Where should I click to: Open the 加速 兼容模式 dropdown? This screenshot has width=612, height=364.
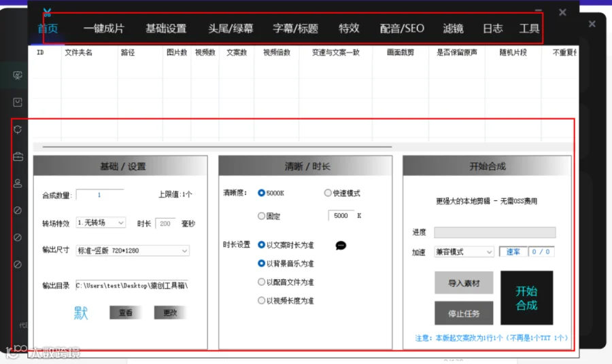(x=464, y=252)
